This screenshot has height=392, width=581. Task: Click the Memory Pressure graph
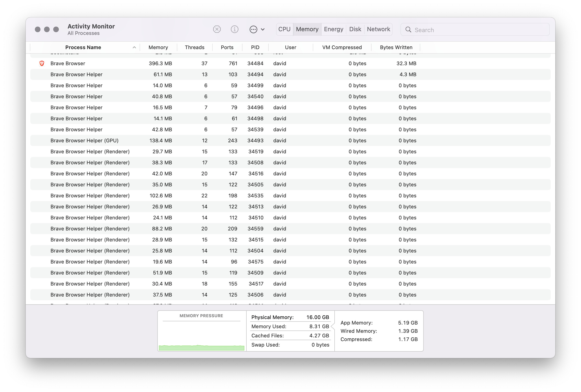(201, 336)
